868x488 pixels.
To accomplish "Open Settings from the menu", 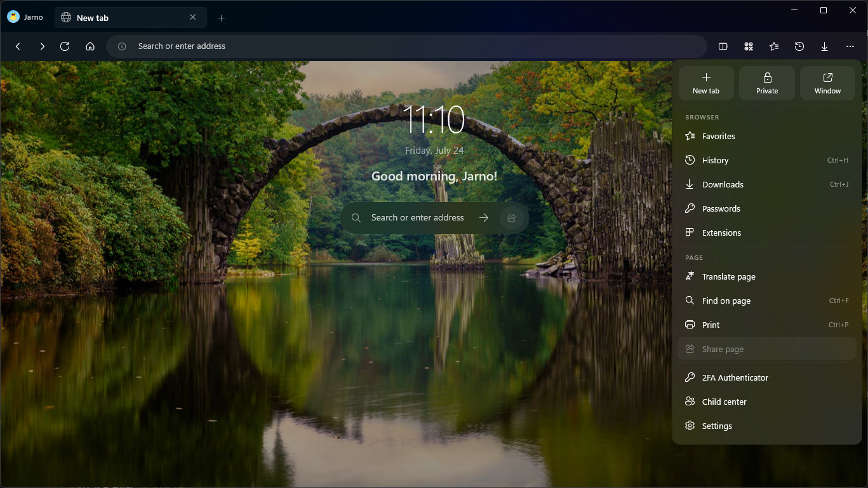I will pos(767,426).
